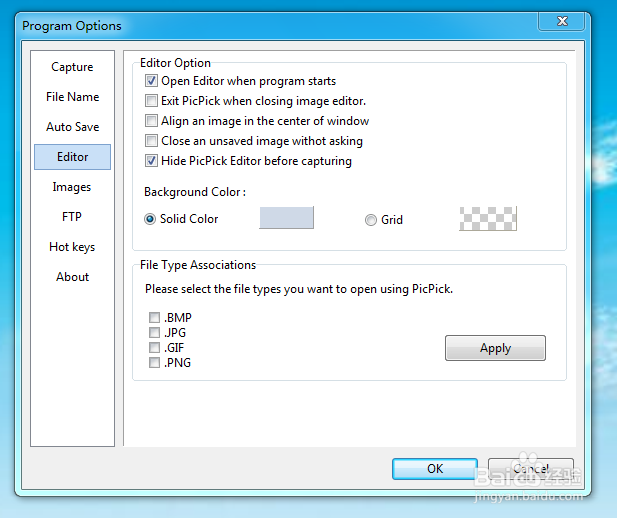This screenshot has height=518, width=617.
Task: Cancel the Program Options dialog
Action: coord(531,469)
